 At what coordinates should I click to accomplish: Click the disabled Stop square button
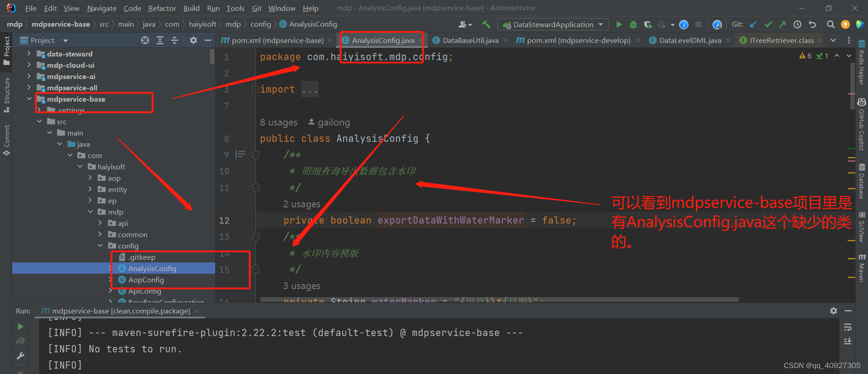click(x=698, y=24)
